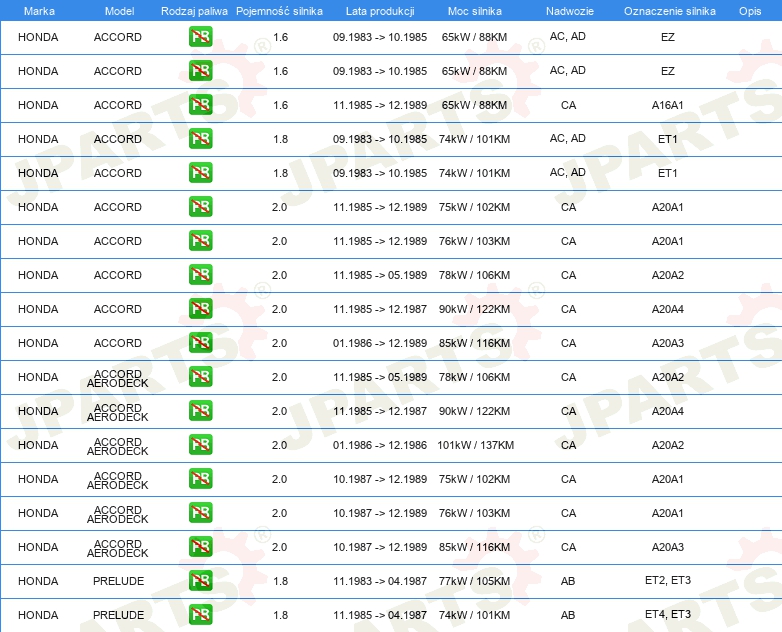782x632 pixels.
Task: Click body code AB in PRELUDE 77kW row
Action: [x=568, y=581]
